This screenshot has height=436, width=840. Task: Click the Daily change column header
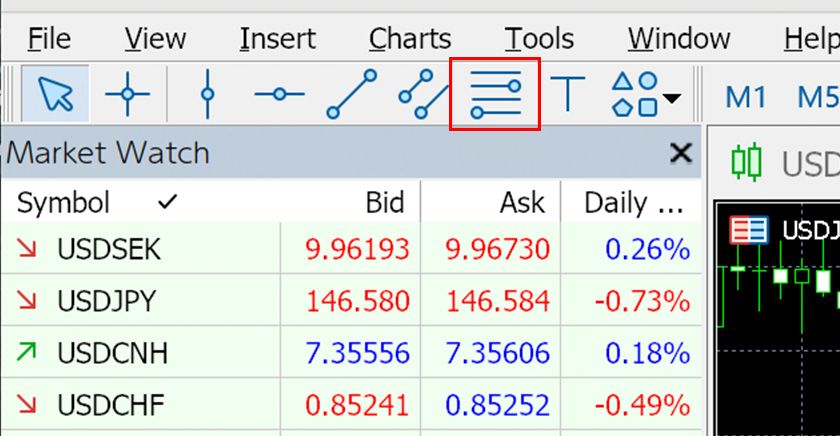(x=633, y=203)
